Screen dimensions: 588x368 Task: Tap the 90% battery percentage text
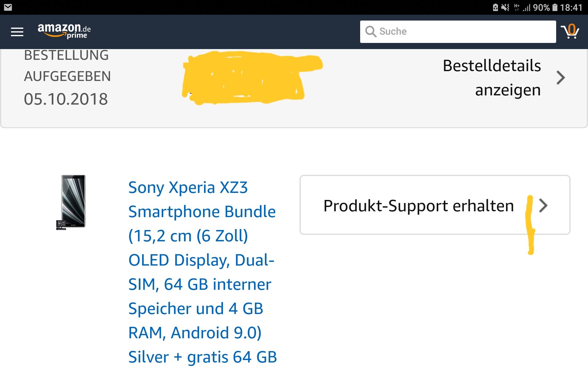[541, 7]
